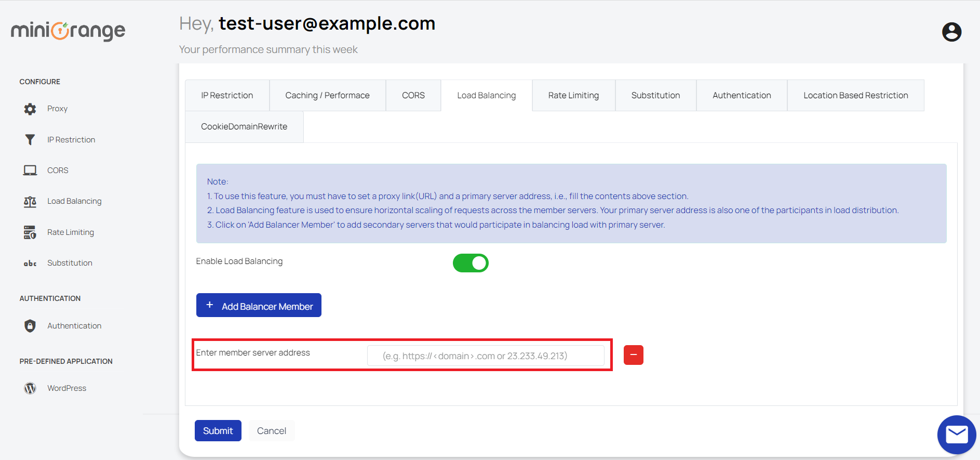Open WordPress sidebar link
The width and height of the screenshot is (980, 460).
[66, 388]
